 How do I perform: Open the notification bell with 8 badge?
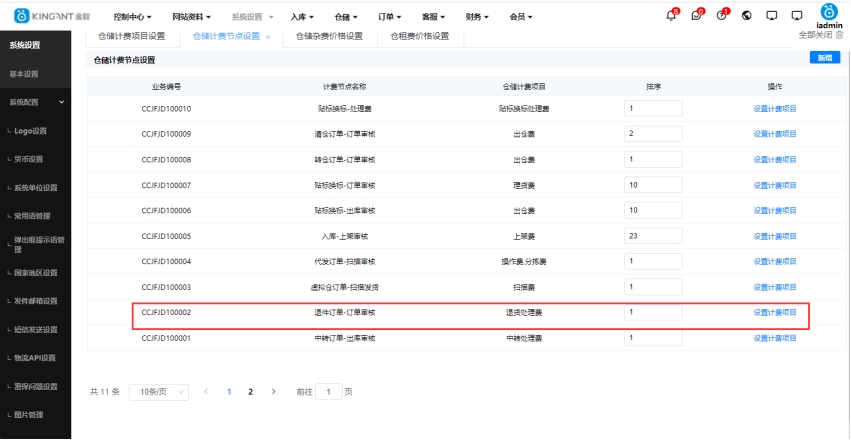pyautogui.click(x=672, y=15)
